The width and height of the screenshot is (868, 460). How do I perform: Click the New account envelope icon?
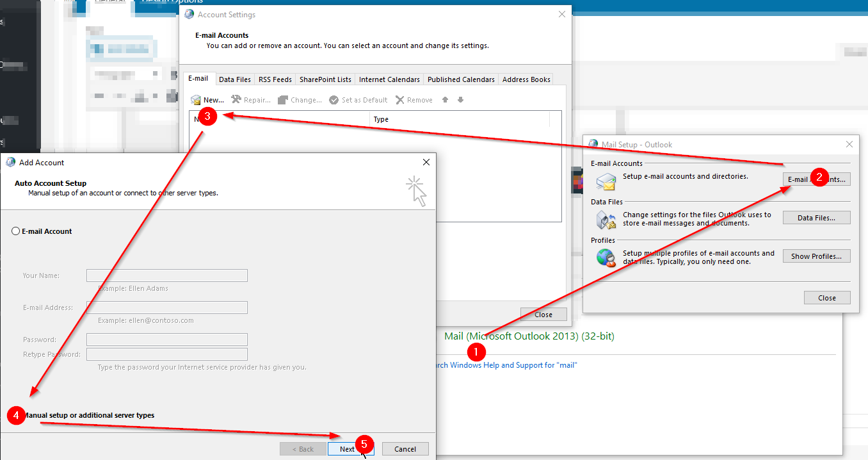(196, 100)
